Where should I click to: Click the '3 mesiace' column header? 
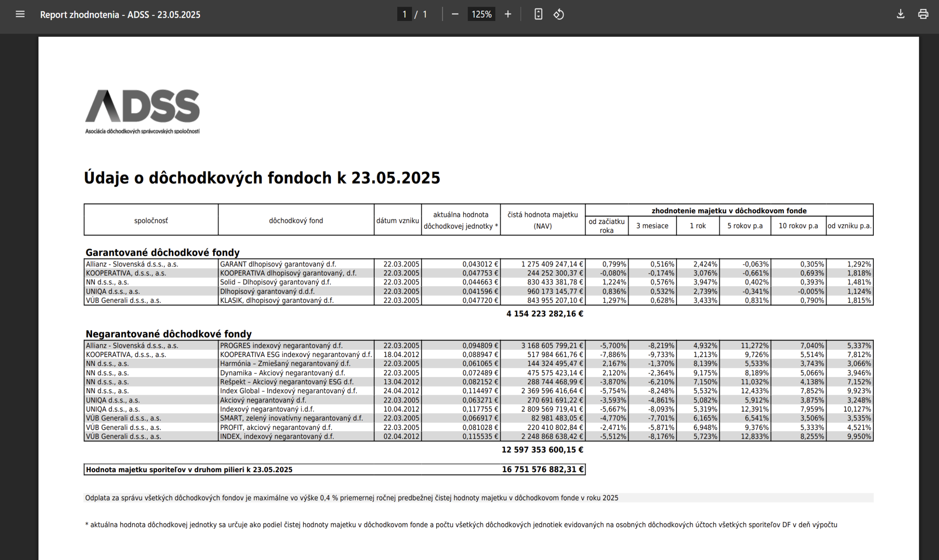[652, 226]
